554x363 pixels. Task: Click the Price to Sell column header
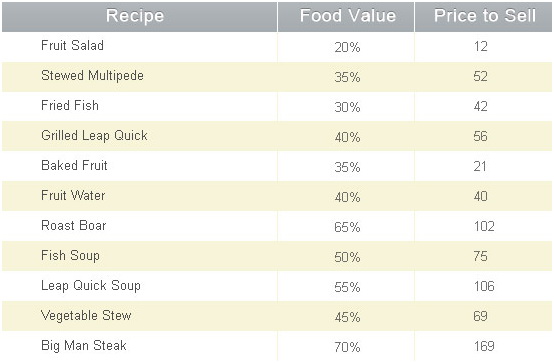(483, 17)
